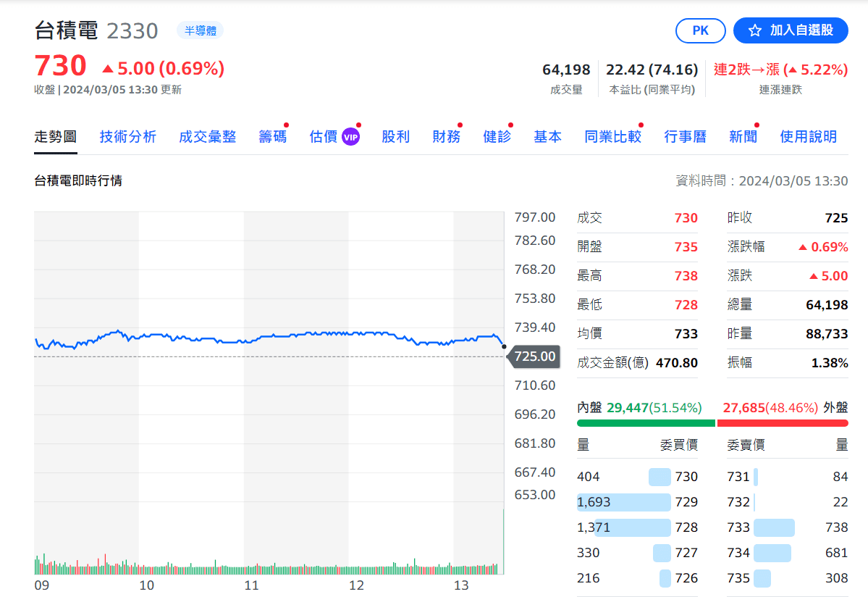Open the 新聞 tab
Image resolution: width=868 pixels, height=597 pixels.
(x=743, y=137)
